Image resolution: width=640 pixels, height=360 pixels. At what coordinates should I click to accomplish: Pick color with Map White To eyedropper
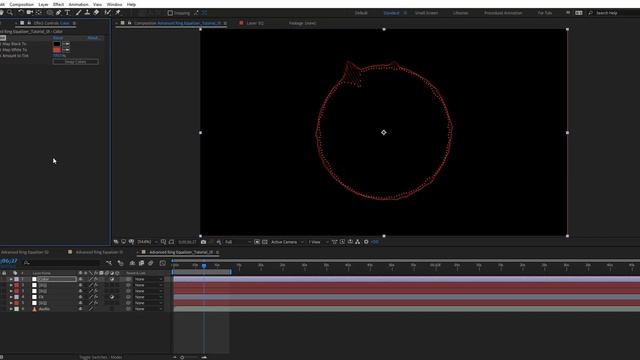pyautogui.click(x=66, y=50)
